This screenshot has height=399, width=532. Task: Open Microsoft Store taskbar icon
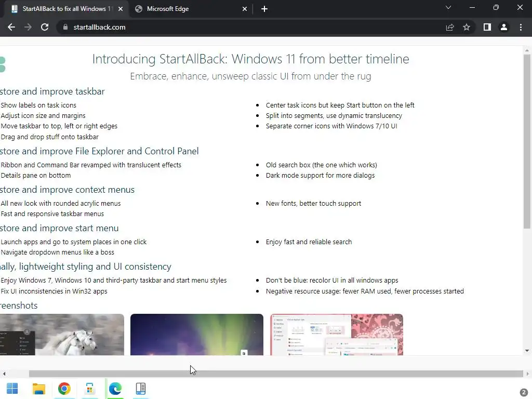coord(89,389)
